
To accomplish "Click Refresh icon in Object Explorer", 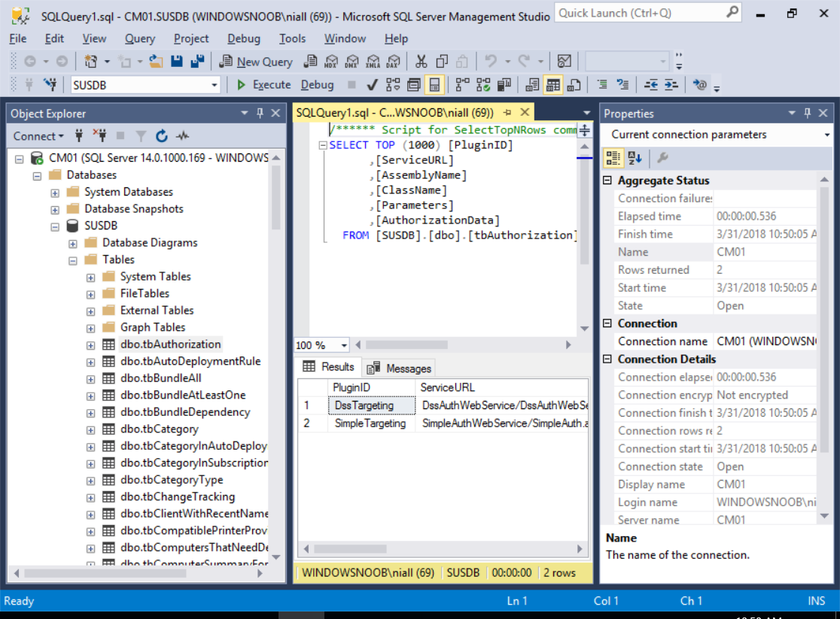I will (x=162, y=136).
